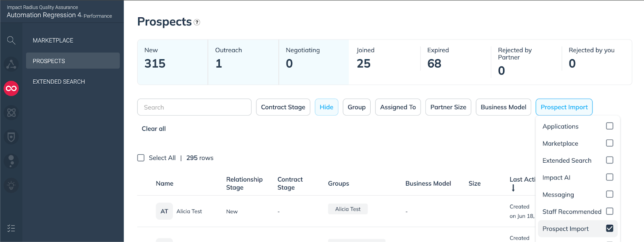The image size is (644, 242).
Task: Click into the Search prospects field
Action: click(x=194, y=107)
